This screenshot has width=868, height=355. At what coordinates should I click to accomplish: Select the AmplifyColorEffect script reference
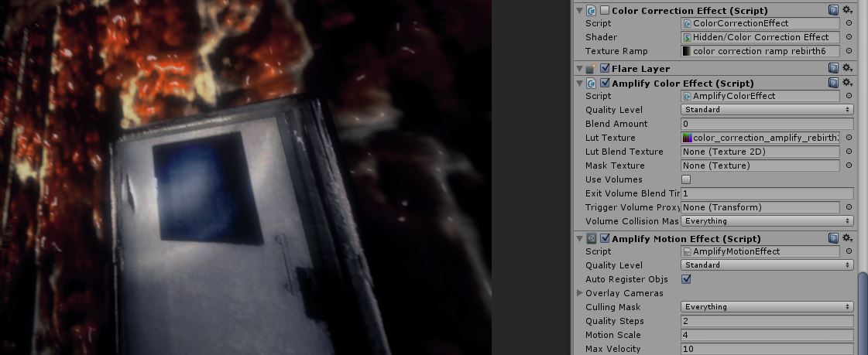[x=760, y=96]
